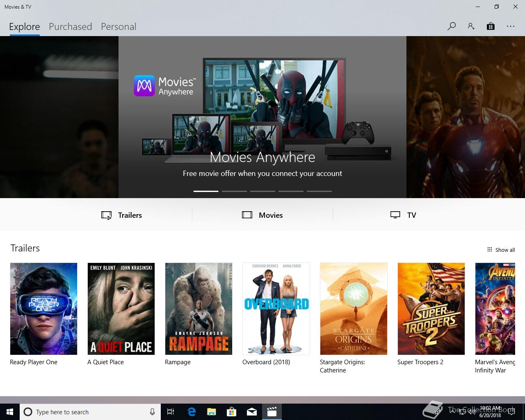Jump to fourth carousel slide indicator

pyautogui.click(x=291, y=191)
